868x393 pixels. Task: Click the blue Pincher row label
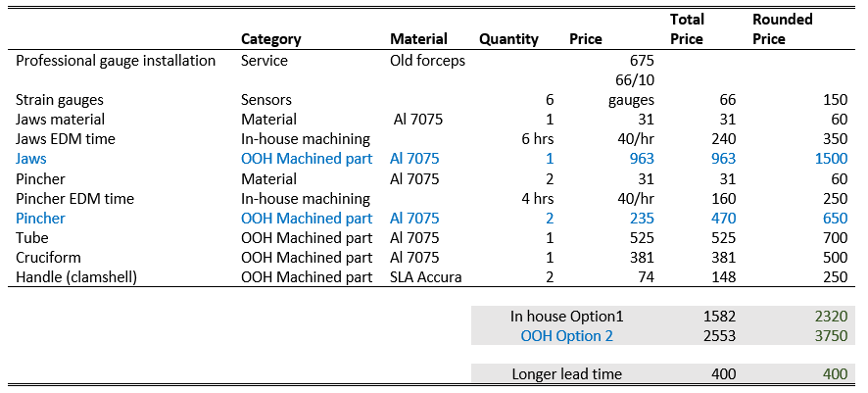click(41, 218)
